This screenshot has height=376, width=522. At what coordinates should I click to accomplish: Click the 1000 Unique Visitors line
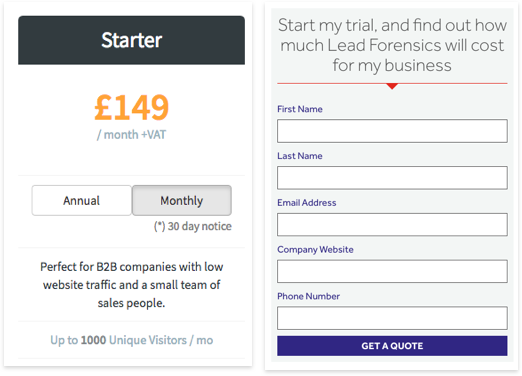point(131,340)
